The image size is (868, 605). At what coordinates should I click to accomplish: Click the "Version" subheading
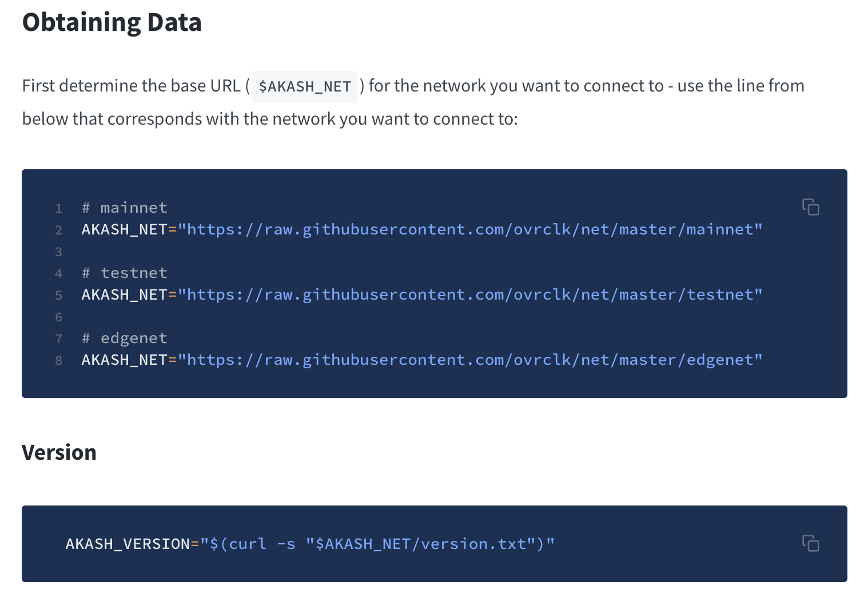click(x=59, y=452)
